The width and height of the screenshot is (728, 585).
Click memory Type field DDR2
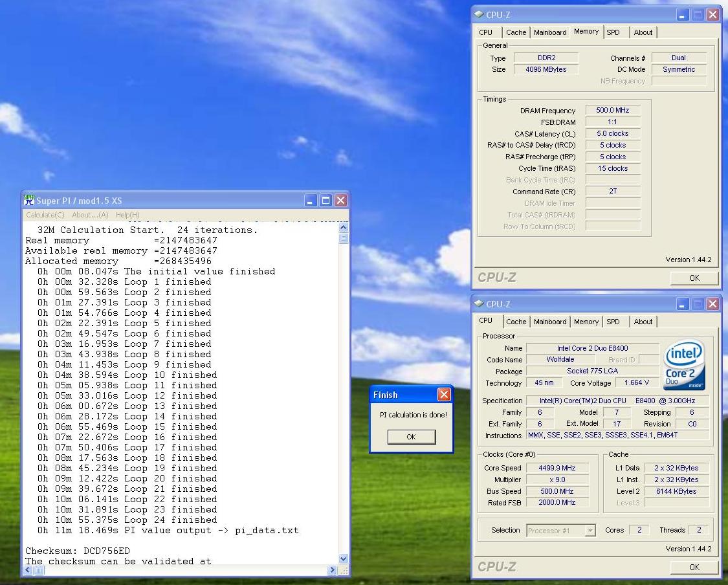546,58
